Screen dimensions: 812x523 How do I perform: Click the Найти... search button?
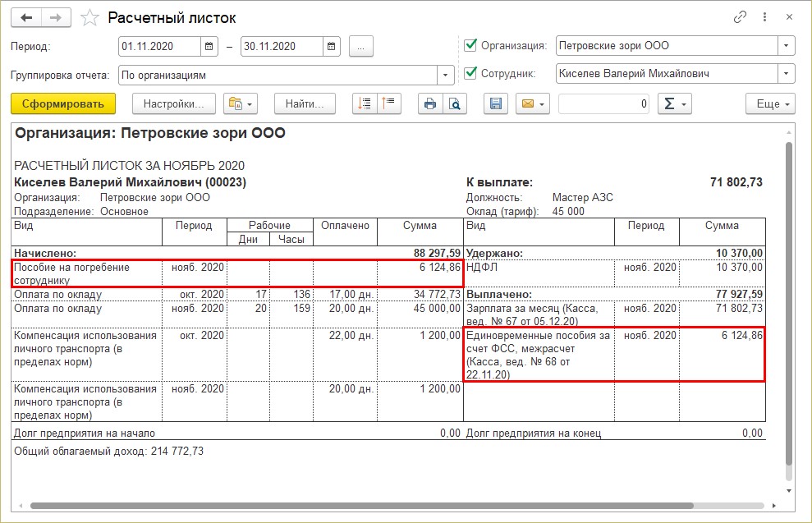point(305,103)
